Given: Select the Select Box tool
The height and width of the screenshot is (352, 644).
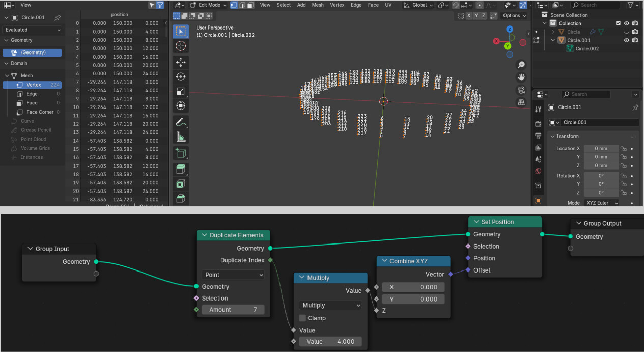Looking at the screenshot, I should (181, 31).
